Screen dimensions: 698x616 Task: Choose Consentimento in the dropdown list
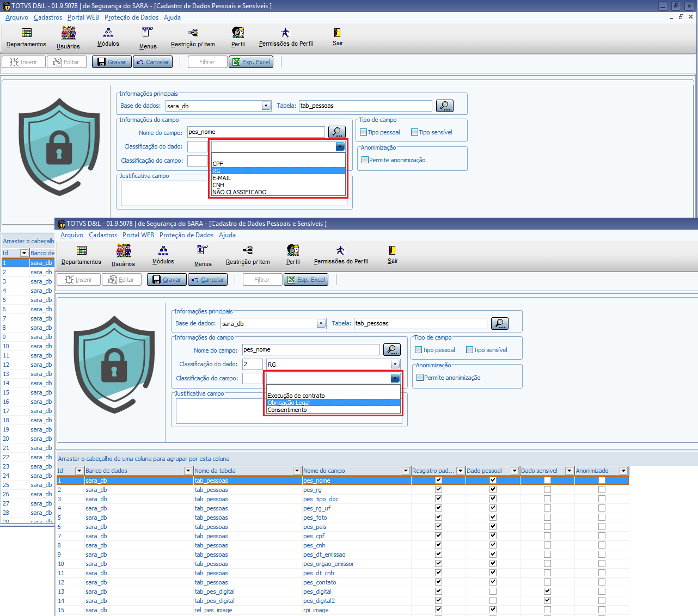click(333, 410)
